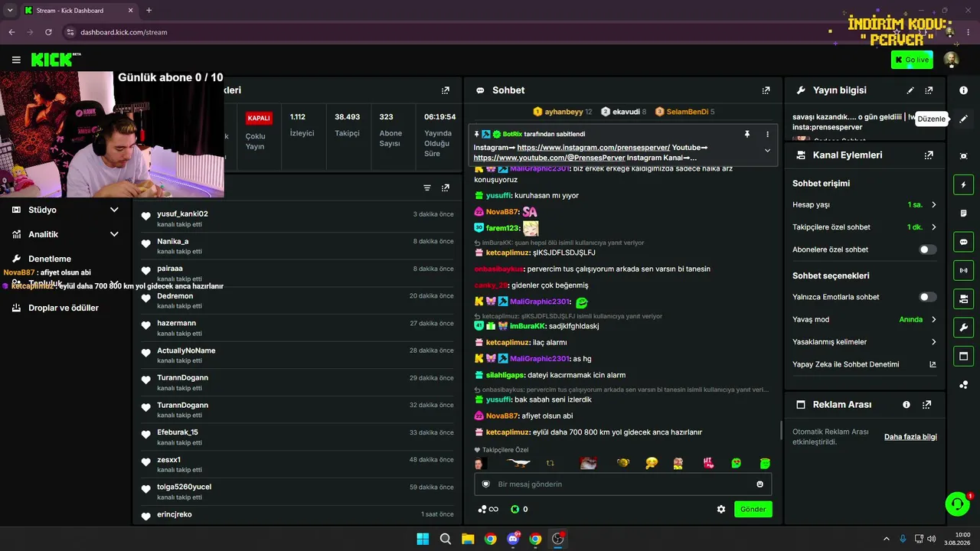Viewport: 980px width, 551px height.
Task: Open the Instagram prensesperver link
Action: click(593, 148)
